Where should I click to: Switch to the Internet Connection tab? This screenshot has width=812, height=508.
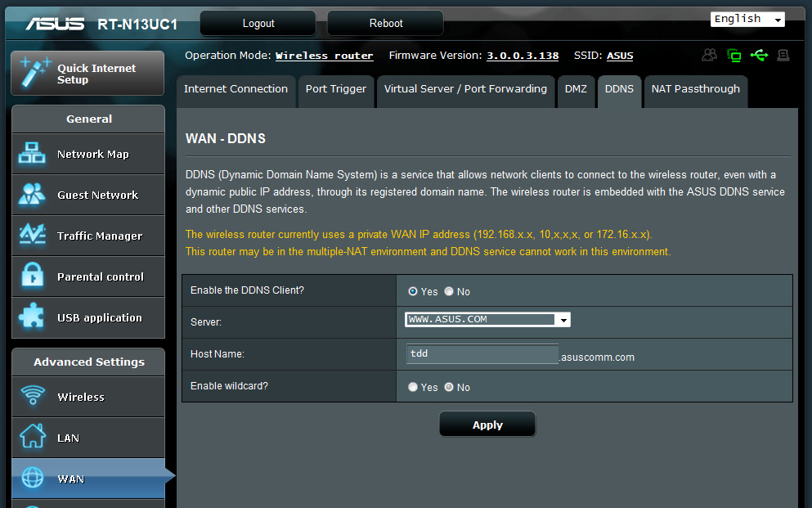[x=236, y=92]
